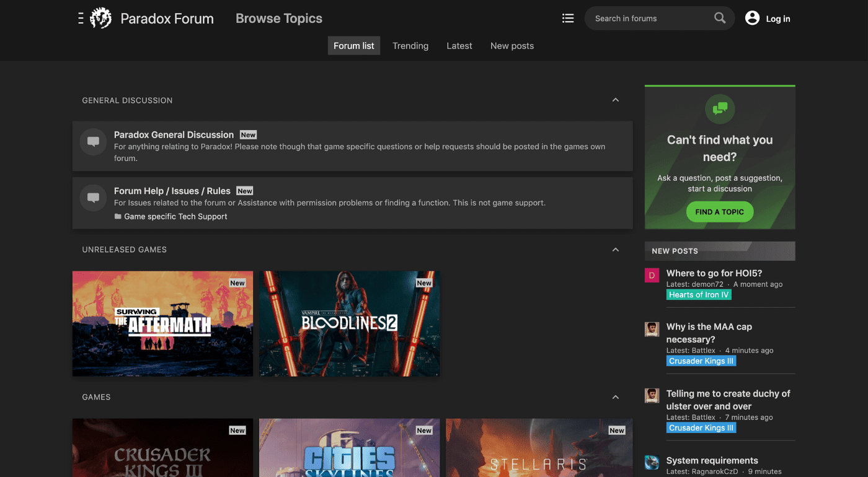The image size is (868, 477).
Task: Collapse the General Discussion section
Action: (x=616, y=100)
